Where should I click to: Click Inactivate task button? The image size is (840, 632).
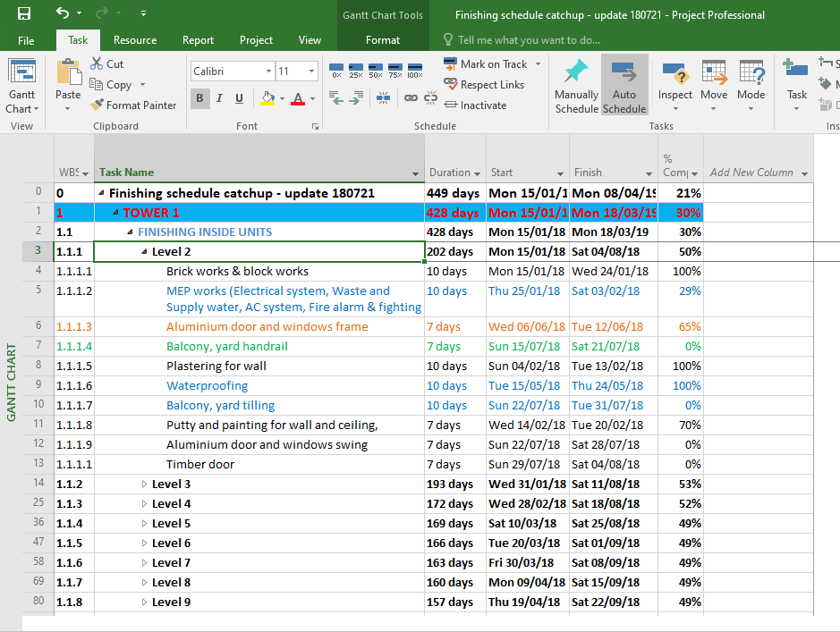[476, 105]
